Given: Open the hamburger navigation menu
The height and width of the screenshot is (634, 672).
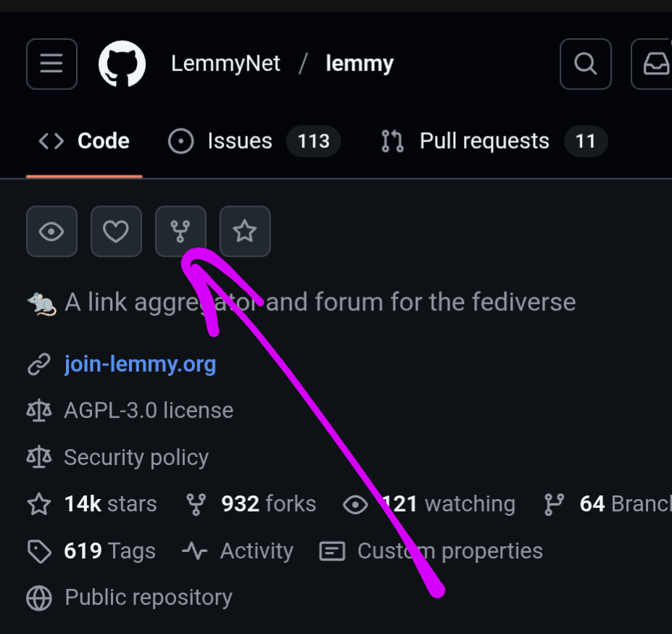Looking at the screenshot, I should click(52, 64).
